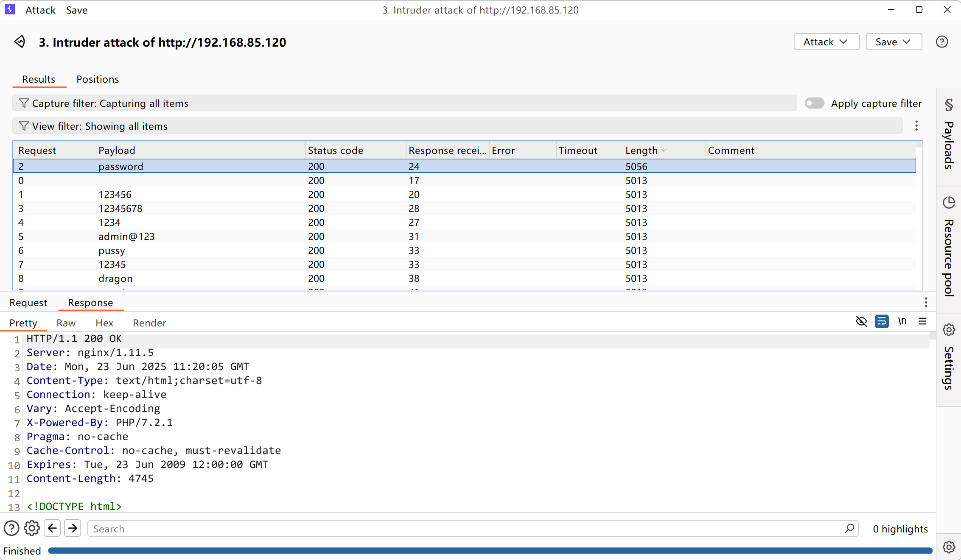Open results table options three-dot menu
The image size is (961, 560).
(x=916, y=126)
